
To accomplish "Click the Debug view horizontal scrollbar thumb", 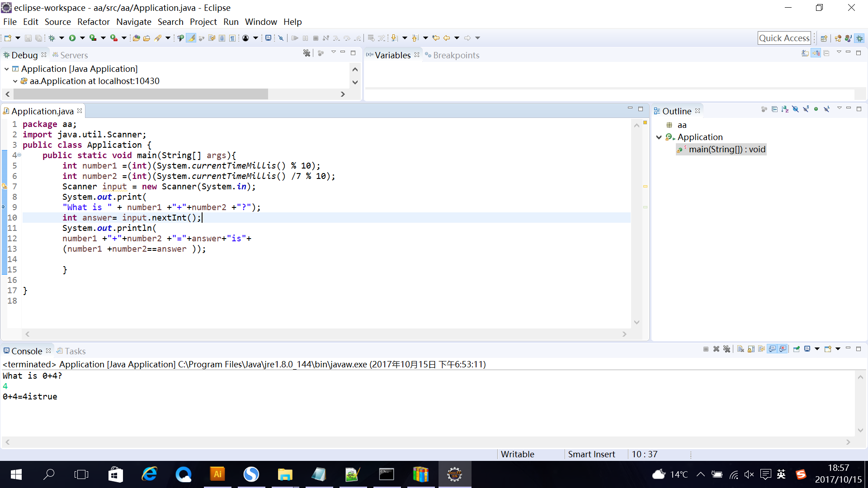I will coord(141,94).
